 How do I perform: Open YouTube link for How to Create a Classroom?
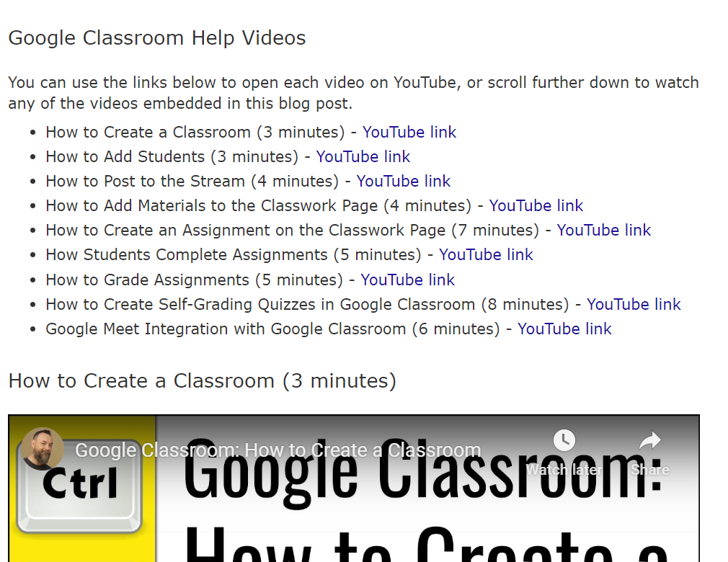coord(409,133)
